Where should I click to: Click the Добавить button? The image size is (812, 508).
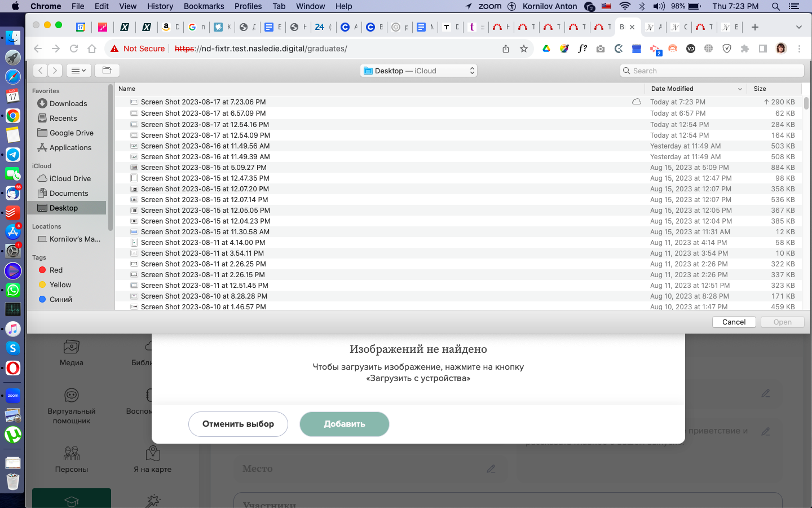(x=344, y=424)
